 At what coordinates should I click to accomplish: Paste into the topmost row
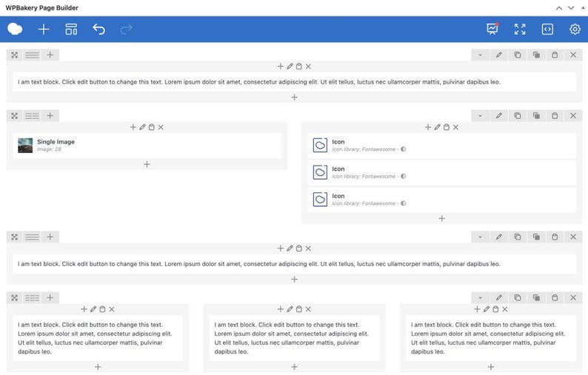[x=555, y=55]
